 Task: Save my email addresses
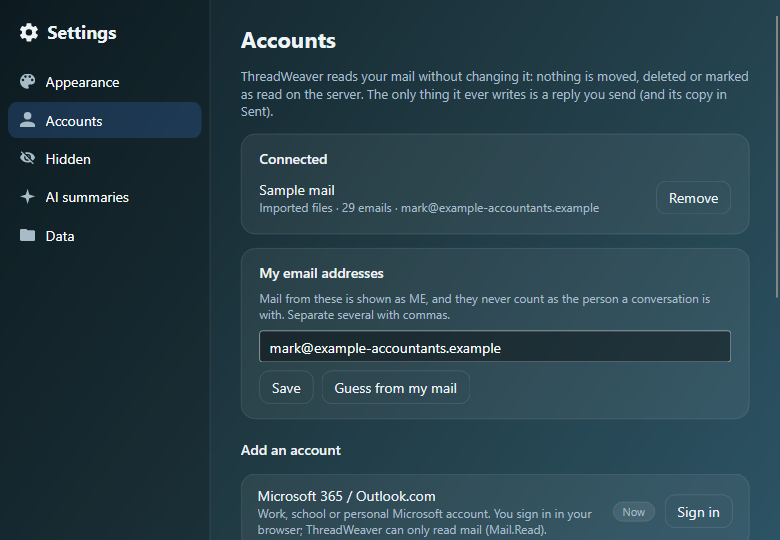(286, 387)
